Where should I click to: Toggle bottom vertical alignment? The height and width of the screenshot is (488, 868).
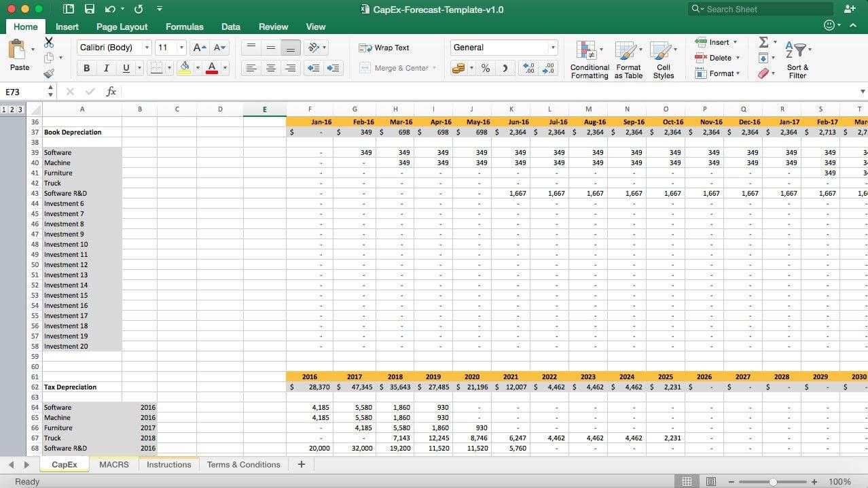291,48
